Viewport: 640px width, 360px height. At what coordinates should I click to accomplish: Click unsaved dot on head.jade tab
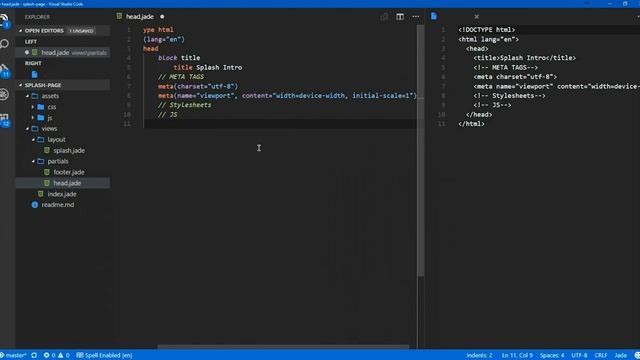click(162, 17)
